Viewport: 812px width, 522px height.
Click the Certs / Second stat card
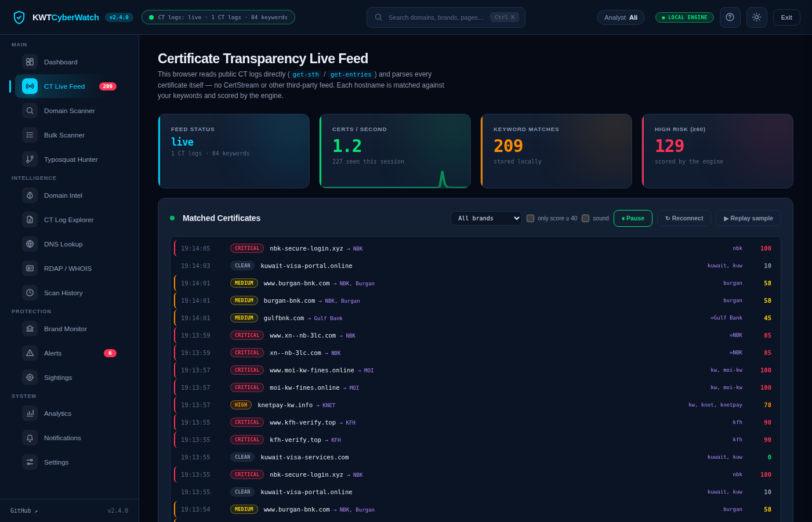click(395, 151)
